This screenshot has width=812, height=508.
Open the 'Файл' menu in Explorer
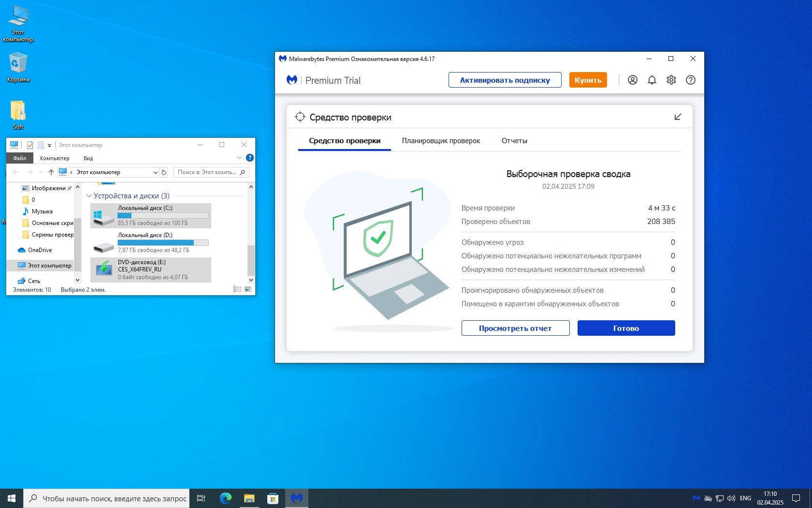tap(20, 158)
